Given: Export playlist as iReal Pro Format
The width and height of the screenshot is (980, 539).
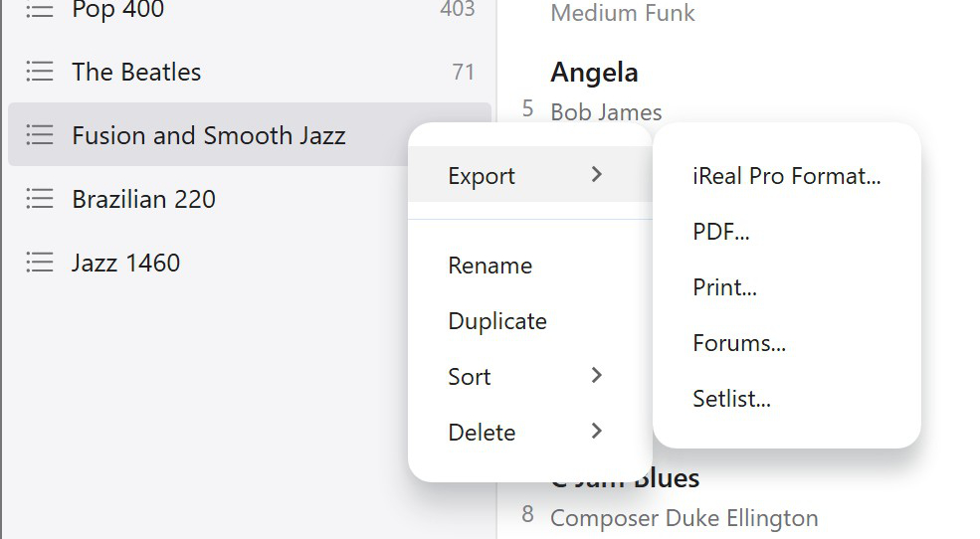Looking at the screenshot, I should point(786,176).
